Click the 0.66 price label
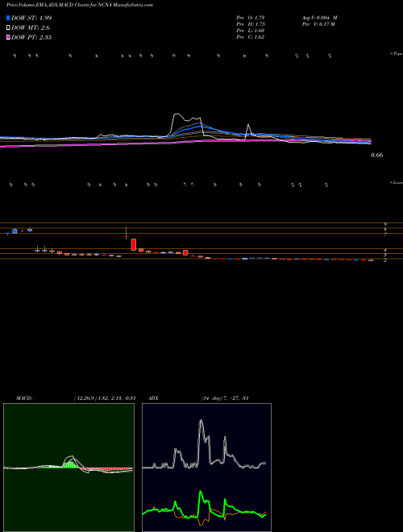The height and width of the screenshot is (532, 403). (377, 155)
